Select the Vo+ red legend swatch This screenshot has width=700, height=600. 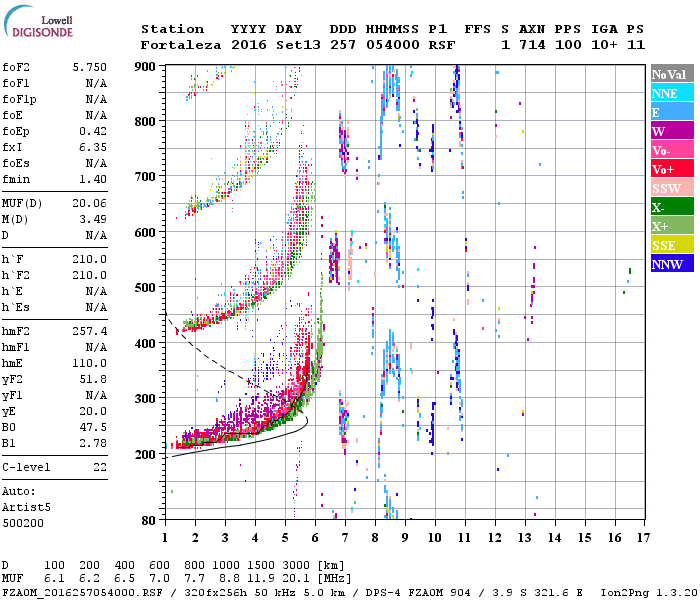(x=672, y=169)
